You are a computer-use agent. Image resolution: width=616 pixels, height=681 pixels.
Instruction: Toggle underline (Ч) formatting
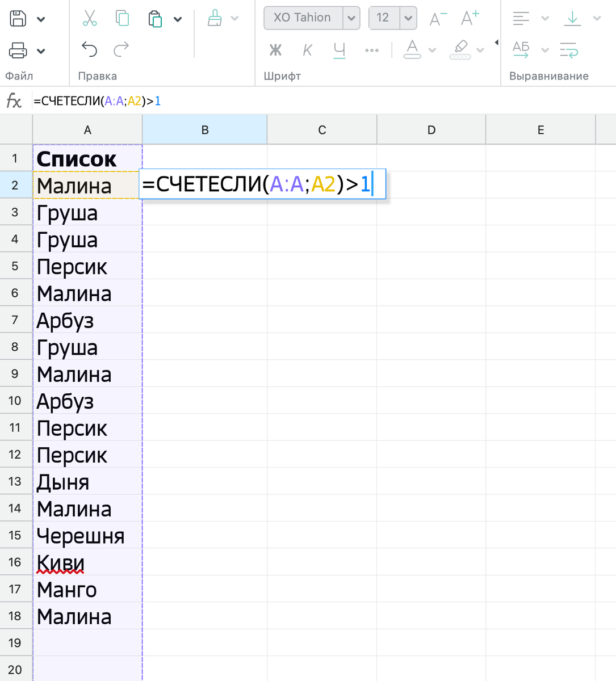[x=340, y=51]
